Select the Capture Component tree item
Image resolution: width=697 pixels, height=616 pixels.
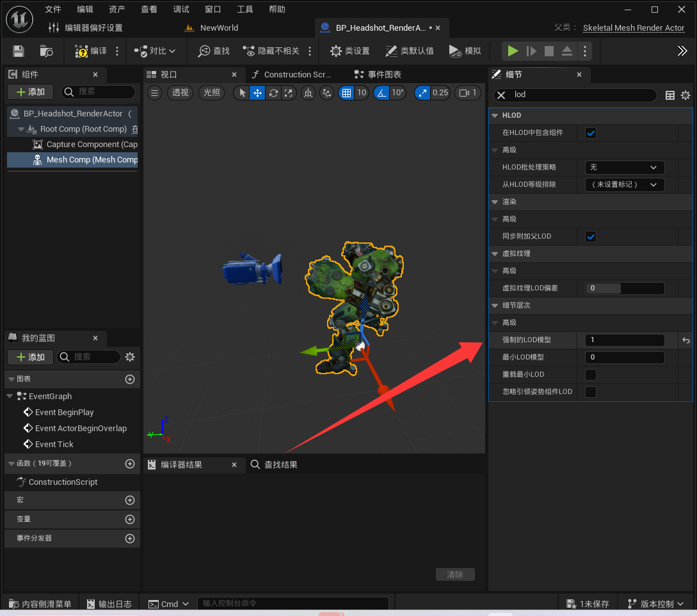tap(86, 145)
